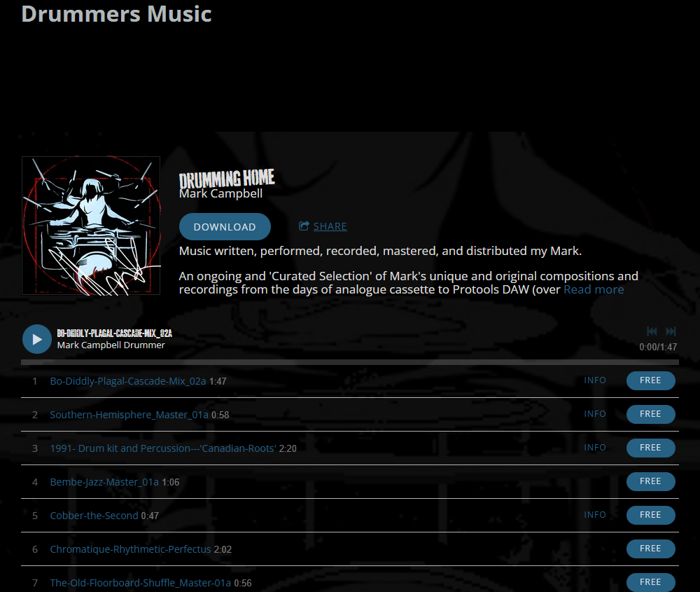
Task: Show INFO for Southern-Hemisphere_Master_01a
Action: pyautogui.click(x=594, y=414)
